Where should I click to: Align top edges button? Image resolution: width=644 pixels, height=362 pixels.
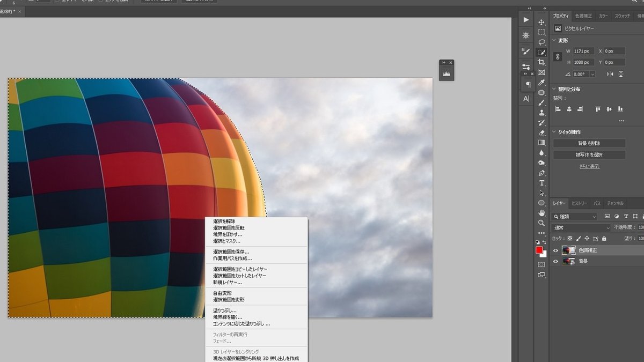[597, 109]
